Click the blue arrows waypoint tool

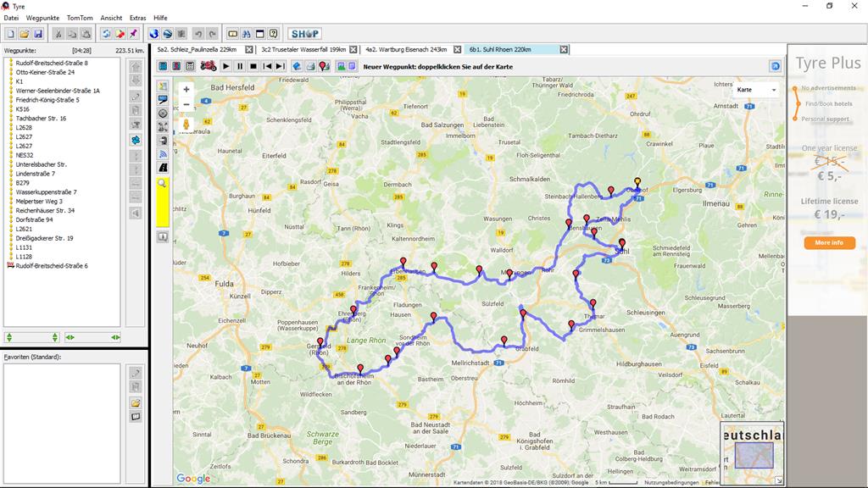tap(136, 140)
